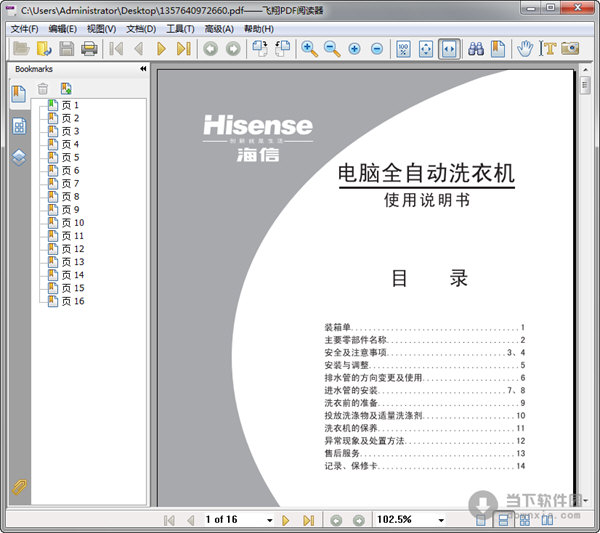Open the 工具(T) menu
The image size is (600, 533).
[x=180, y=29]
